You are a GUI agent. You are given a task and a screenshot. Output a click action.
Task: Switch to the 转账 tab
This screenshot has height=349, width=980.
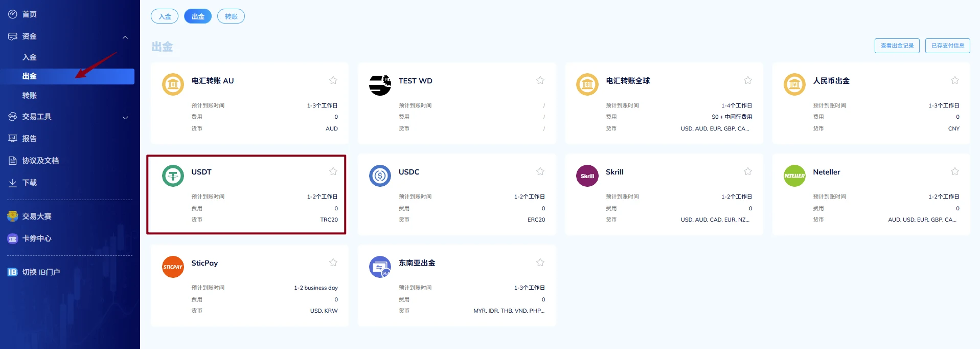tap(231, 16)
